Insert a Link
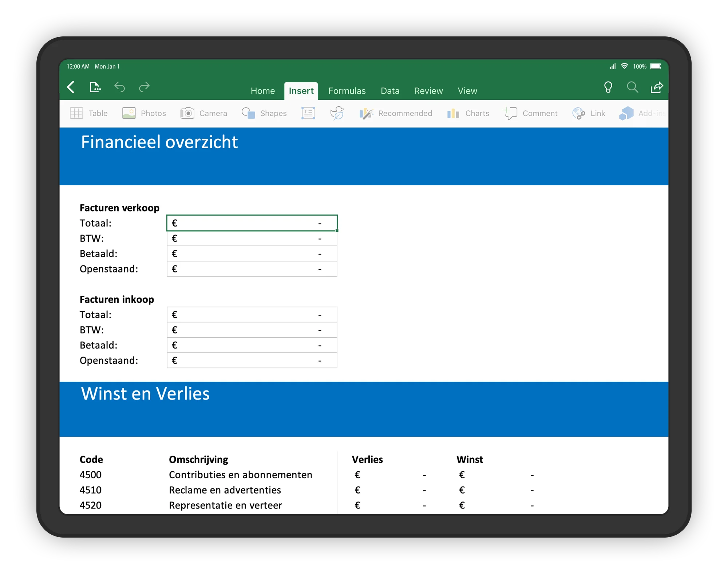The width and height of the screenshot is (728, 574). (589, 113)
